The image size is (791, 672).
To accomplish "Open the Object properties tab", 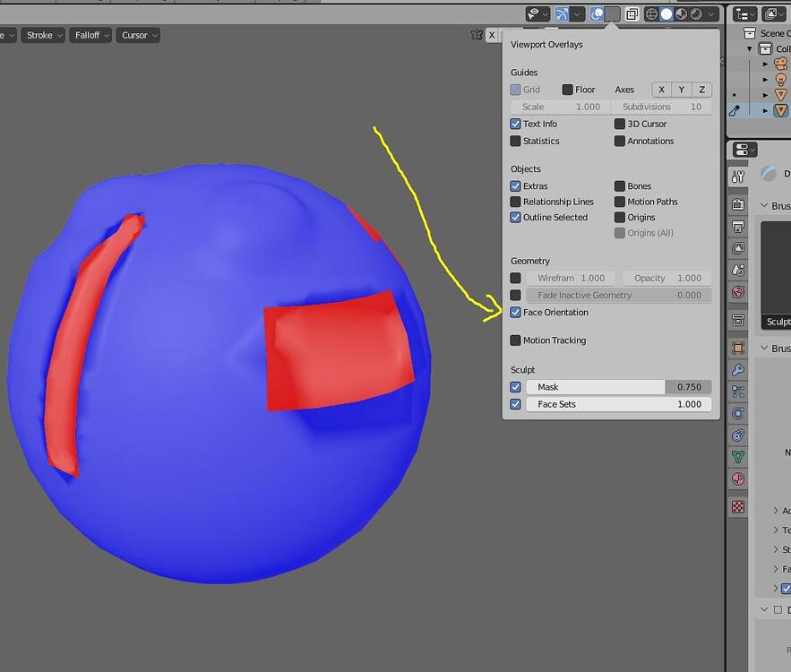I will point(738,348).
